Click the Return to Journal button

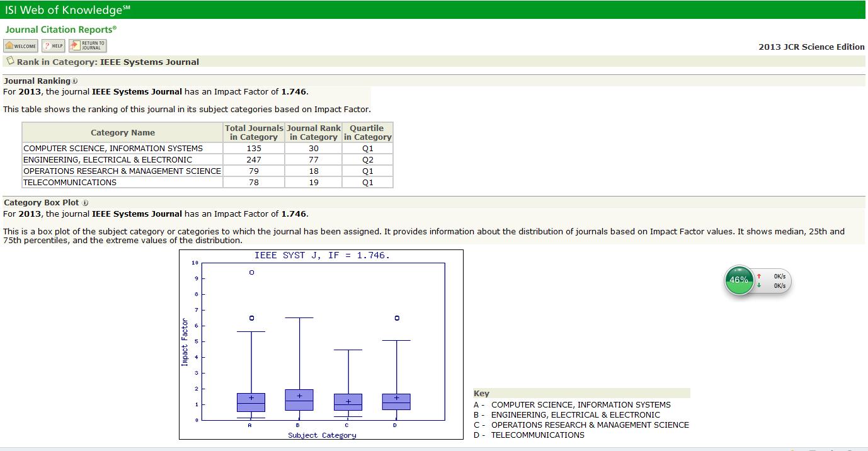tap(88, 46)
